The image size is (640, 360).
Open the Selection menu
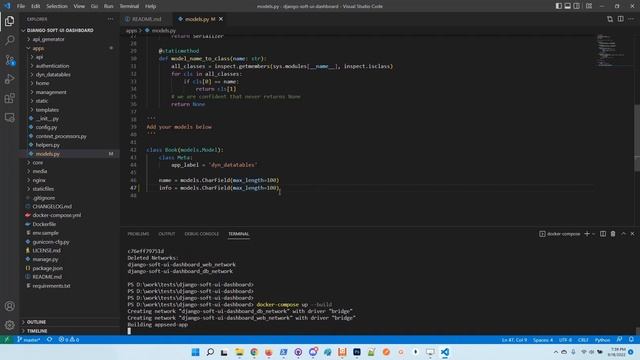coord(57,6)
